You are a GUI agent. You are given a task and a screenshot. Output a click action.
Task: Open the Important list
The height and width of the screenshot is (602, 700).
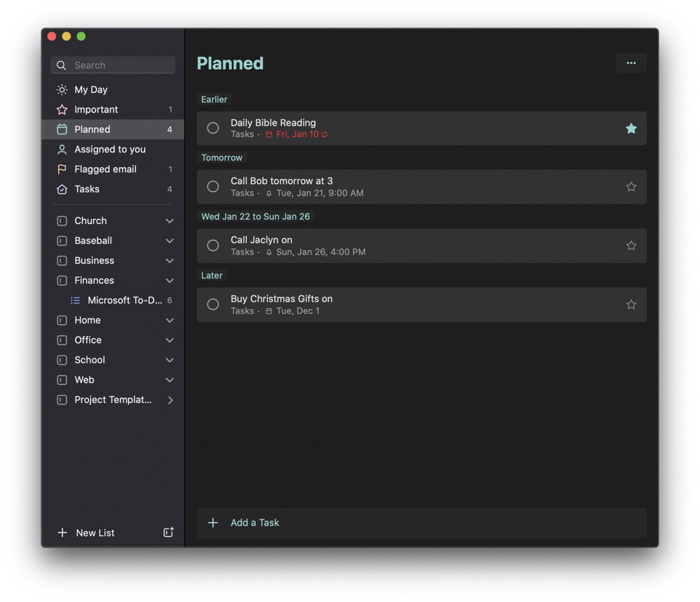tap(113, 109)
